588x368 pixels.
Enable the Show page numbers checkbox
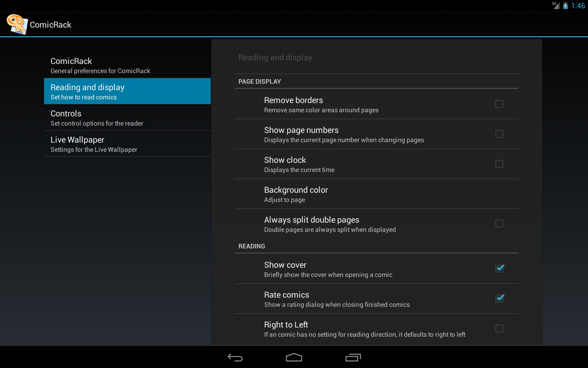(x=499, y=134)
